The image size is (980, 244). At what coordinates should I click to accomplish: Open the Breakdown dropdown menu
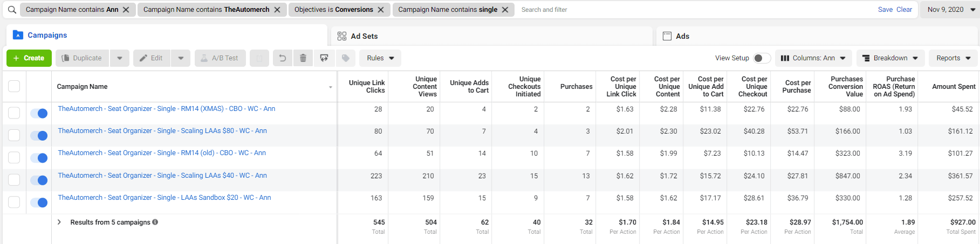pos(890,58)
